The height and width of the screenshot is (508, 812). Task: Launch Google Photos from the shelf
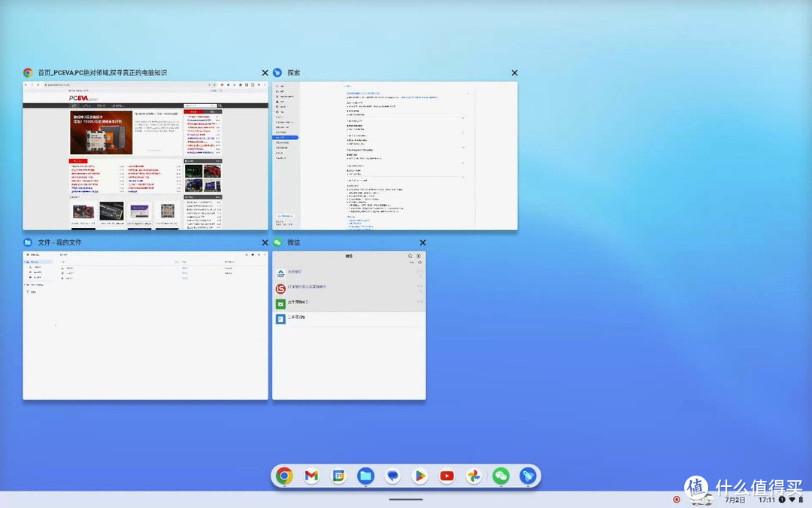pos(474,476)
